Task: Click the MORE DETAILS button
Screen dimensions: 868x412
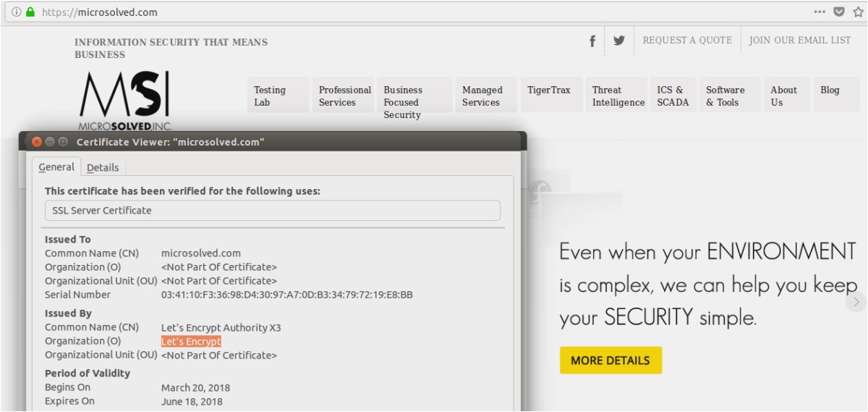Action: pos(610,360)
